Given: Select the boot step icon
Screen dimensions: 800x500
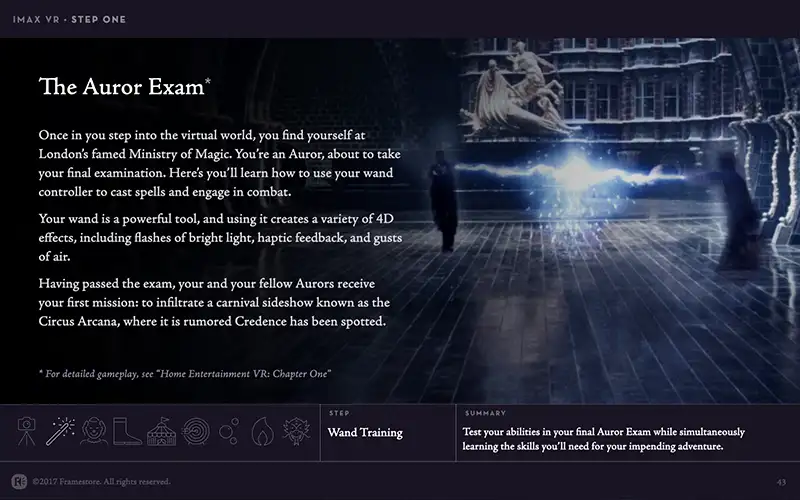Looking at the screenshot, I should [x=127, y=431].
